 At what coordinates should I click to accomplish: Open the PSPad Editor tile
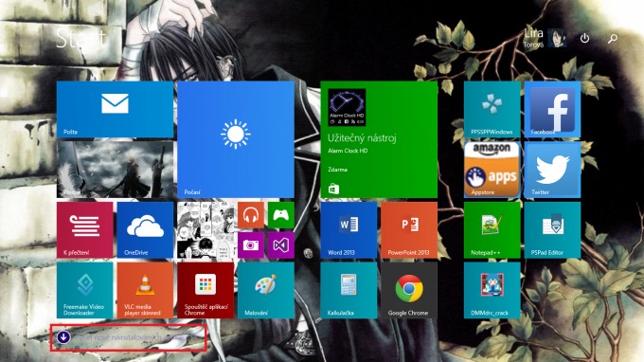[x=552, y=229]
